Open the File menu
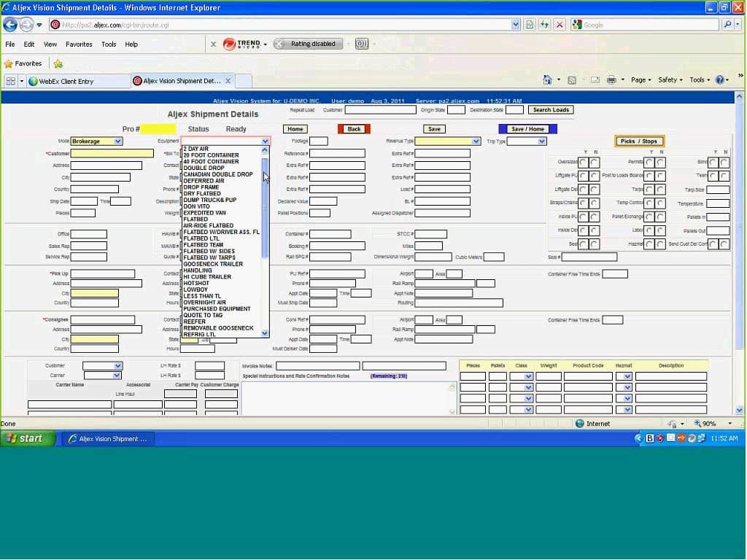 (x=10, y=44)
